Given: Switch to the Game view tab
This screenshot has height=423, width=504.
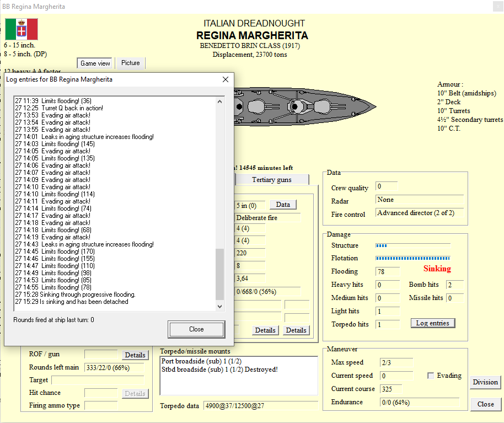Looking at the screenshot, I should pyautogui.click(x=95, y=63).
